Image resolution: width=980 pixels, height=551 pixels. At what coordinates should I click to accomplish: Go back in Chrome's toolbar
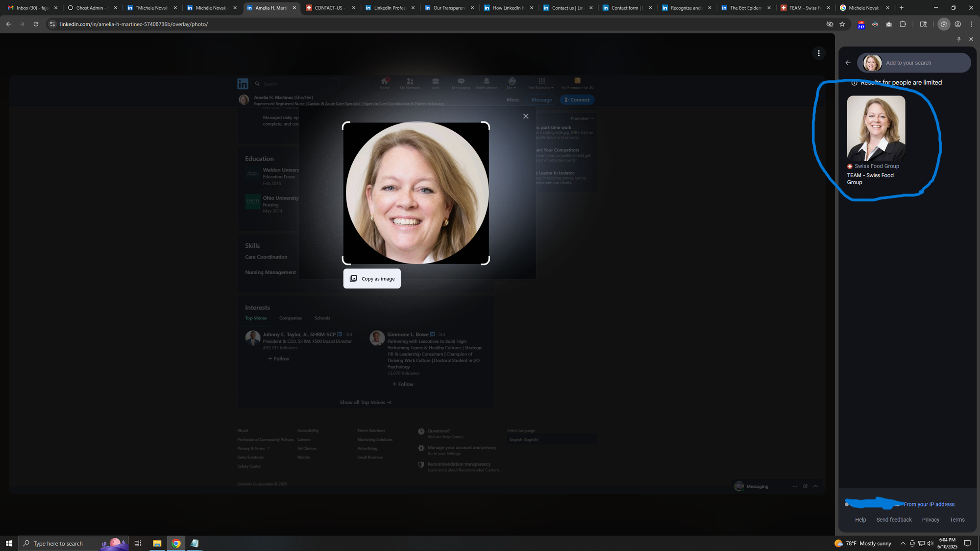(x=8, y=24)
